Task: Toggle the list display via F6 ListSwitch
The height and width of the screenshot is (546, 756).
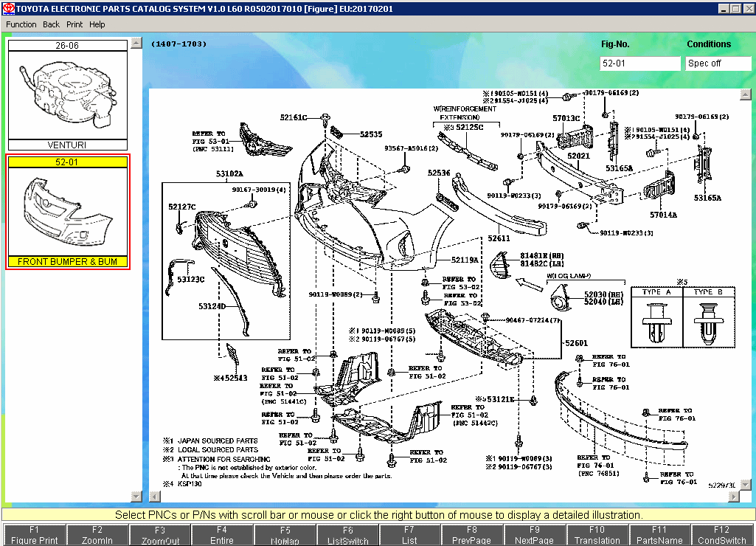Action: point(347,533)
